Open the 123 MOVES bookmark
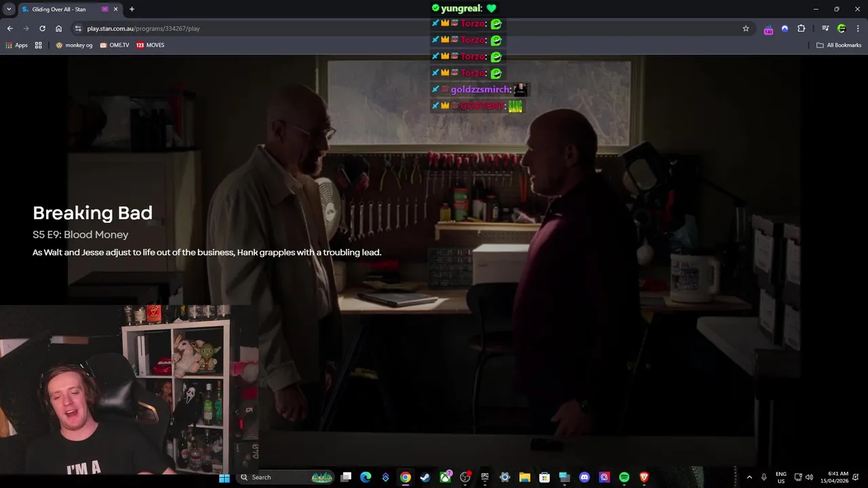868x488 pixels. click(150, 45)
